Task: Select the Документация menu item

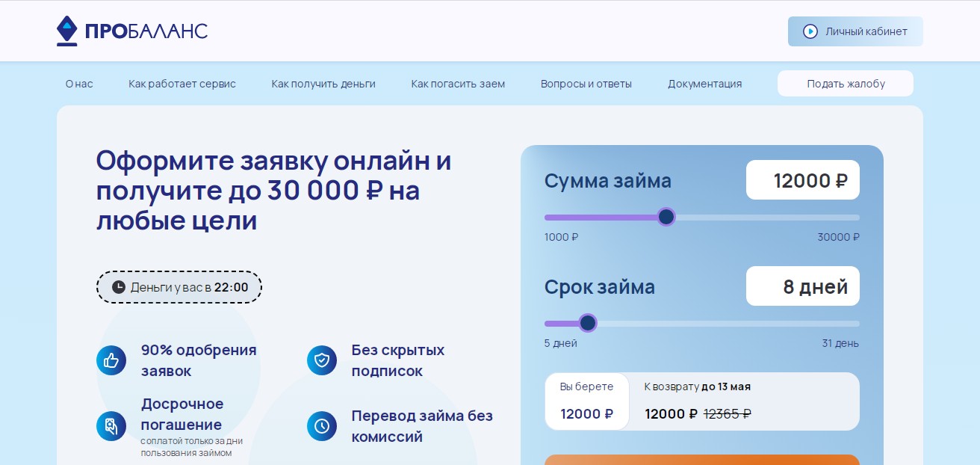Action: pyautogui.click(x=705, y=84)
